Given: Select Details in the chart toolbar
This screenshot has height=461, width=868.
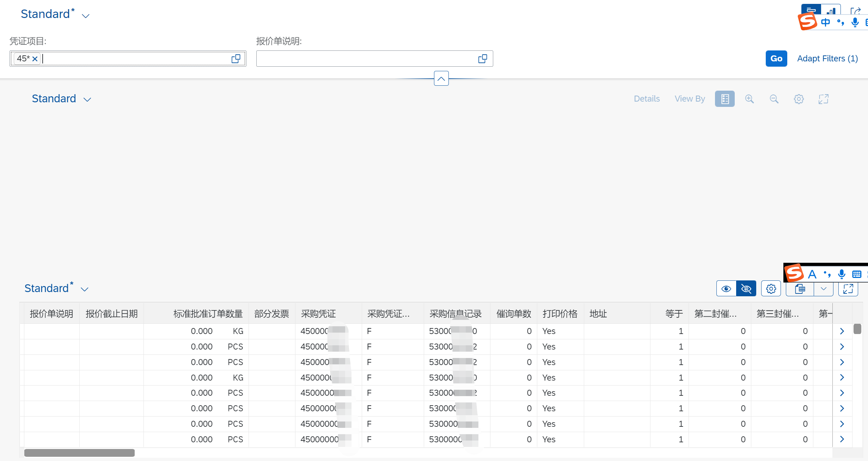Looking at the screenshot, I should coord(646,99).
